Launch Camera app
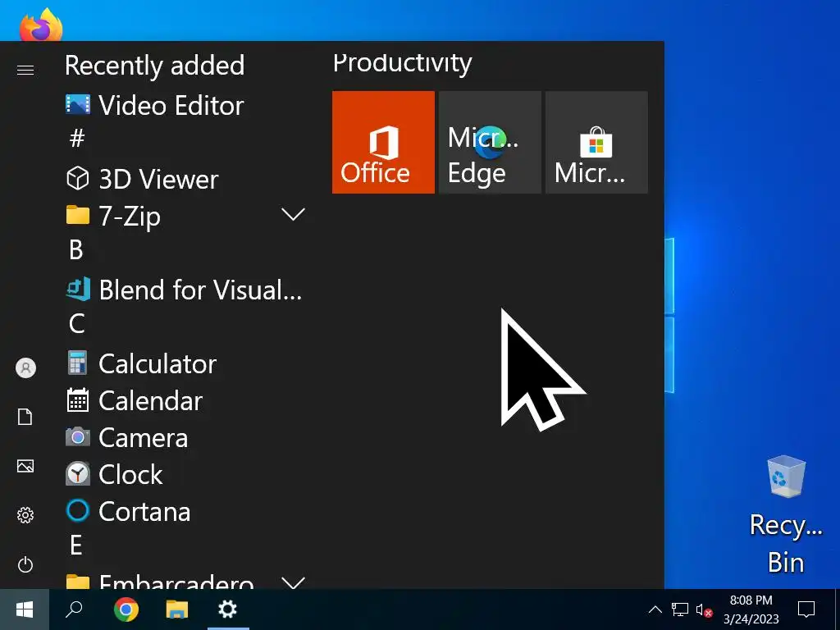Screen dimensions: 840x630 click(x=186, y=438)
